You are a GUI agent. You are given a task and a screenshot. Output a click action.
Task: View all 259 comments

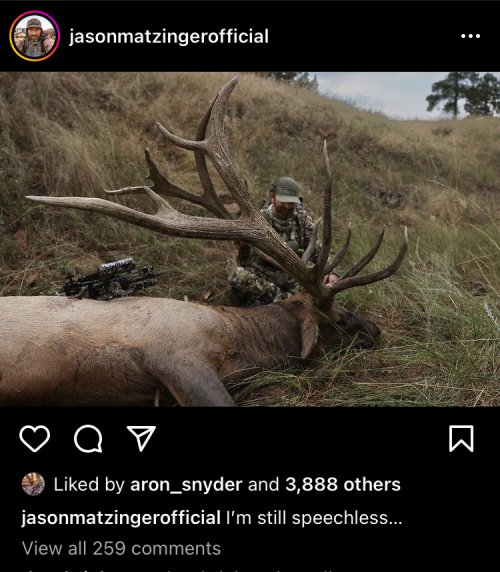click(121, 548)
